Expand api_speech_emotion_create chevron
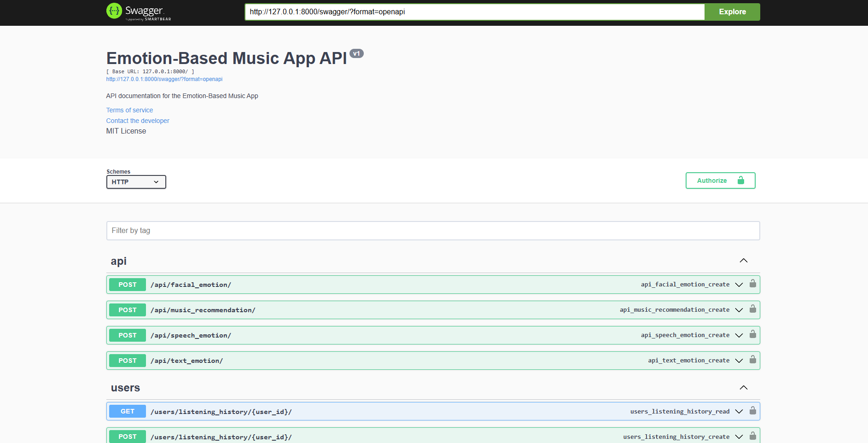Image resolution: width=868 pixels, height=443 pixels. pos(739,335)
